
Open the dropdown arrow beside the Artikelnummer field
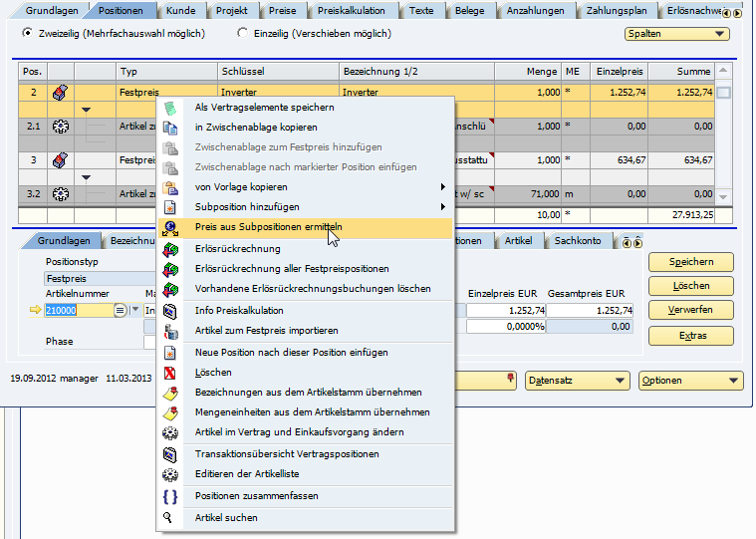click(x=135, y=310)
